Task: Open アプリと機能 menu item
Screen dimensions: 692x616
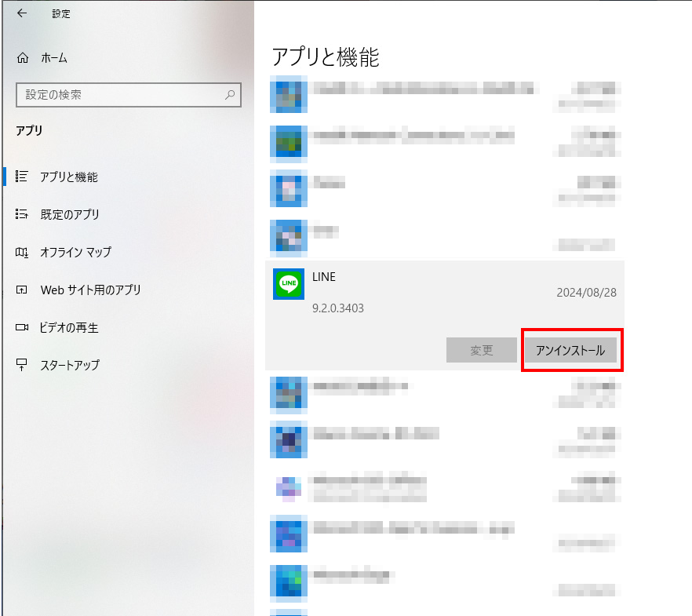Action: 69,177
